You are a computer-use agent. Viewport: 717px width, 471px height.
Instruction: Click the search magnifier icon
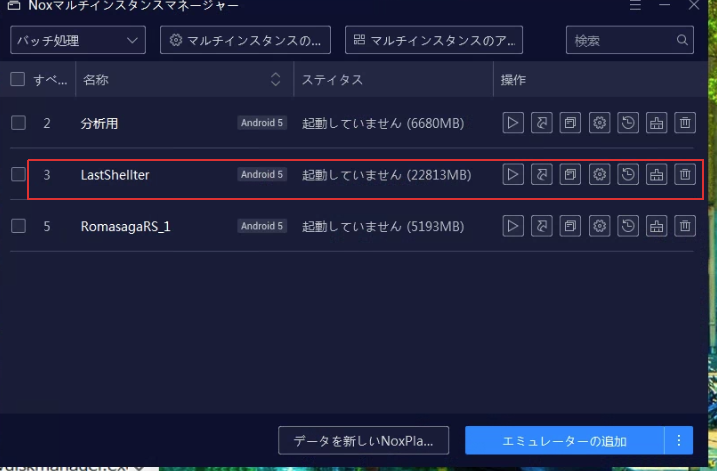[682, 40]
